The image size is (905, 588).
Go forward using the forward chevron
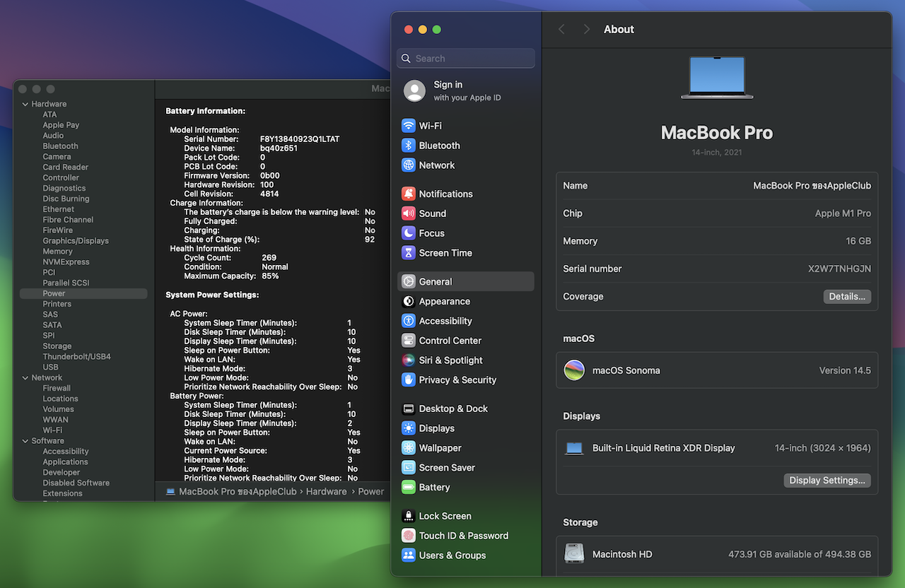click(x=586, y=29)
